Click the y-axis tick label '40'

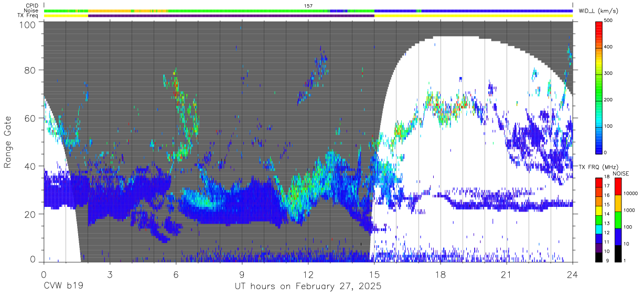[x=31, y=167]
